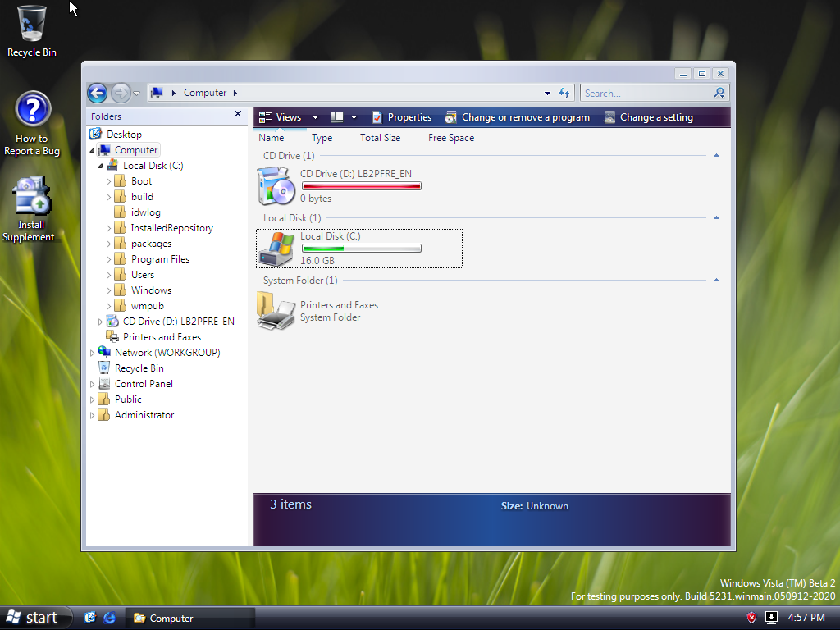
Task: Collapse the Local Disk (C:) tree node
Action: click(x=100, y=166)
